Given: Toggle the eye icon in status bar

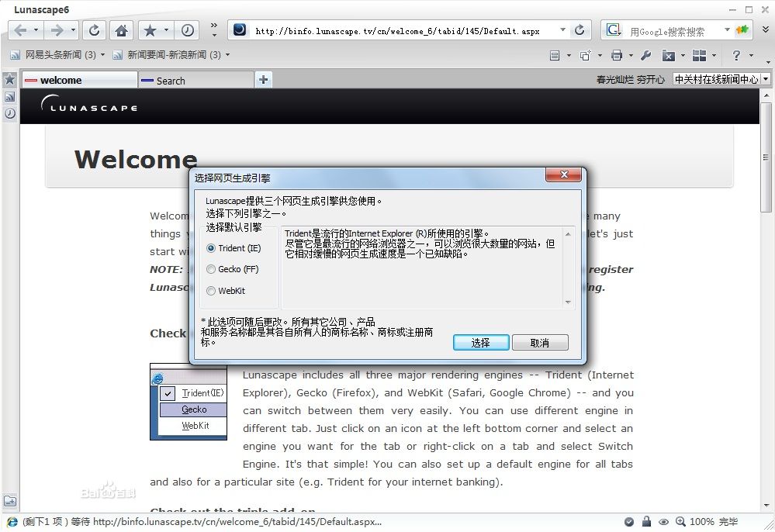Looking at the screenshot, I should click(x=663, y=522).
